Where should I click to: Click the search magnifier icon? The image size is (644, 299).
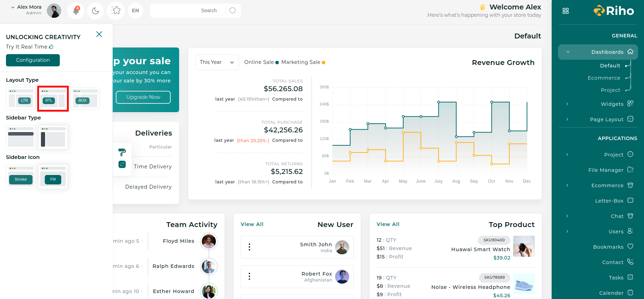coord(233,10)
